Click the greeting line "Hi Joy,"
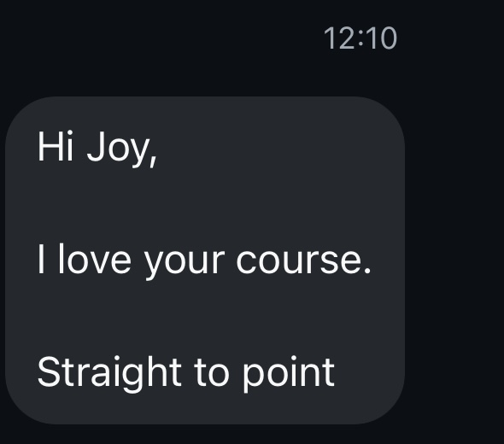The width and height of the screenshot is (504, 444). pyautogui.click(x=97, y=149)
